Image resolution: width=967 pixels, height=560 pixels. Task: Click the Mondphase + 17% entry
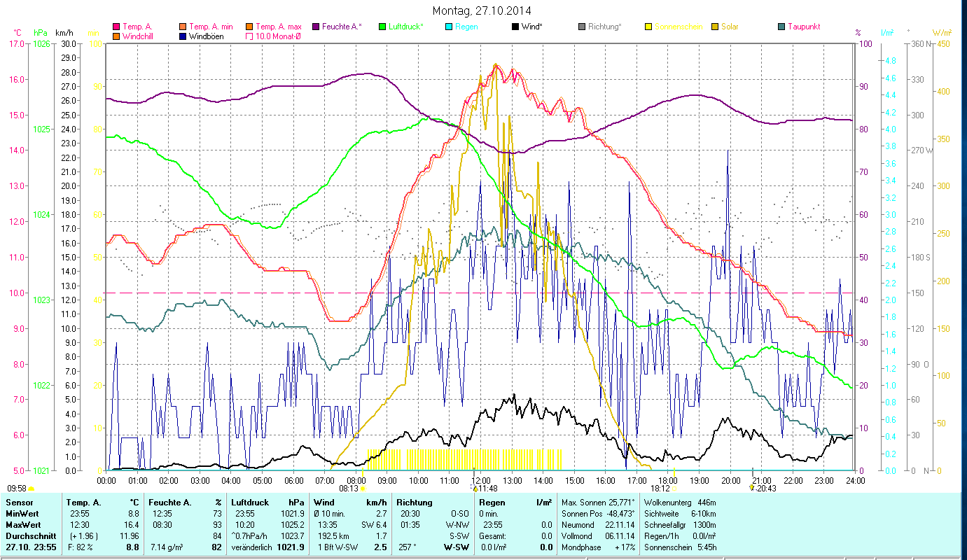coord(597,547)
